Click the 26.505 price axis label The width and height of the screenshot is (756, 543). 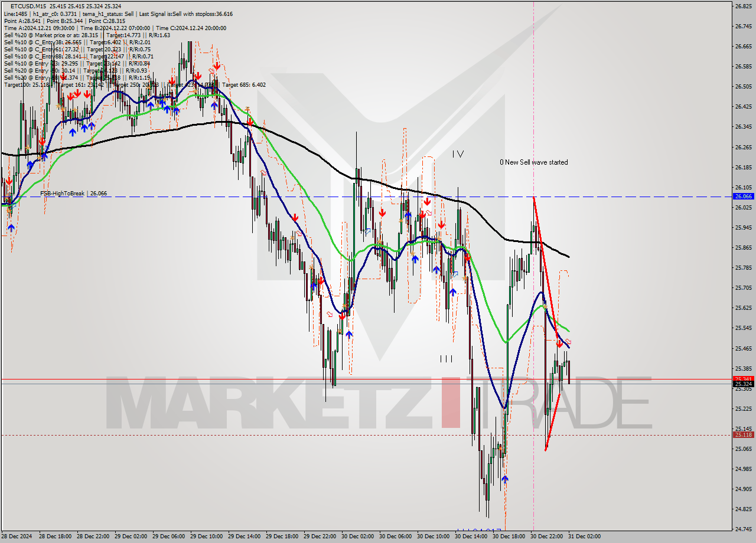pos(742,87)
